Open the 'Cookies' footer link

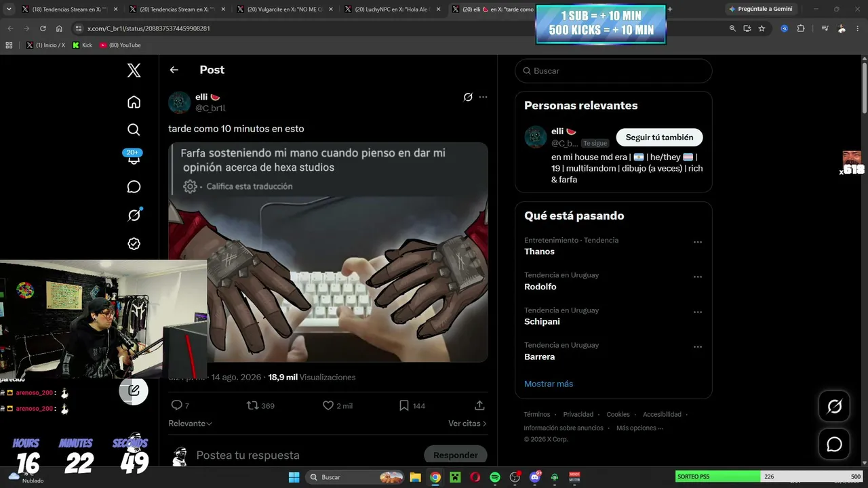(x=618, y=414)
